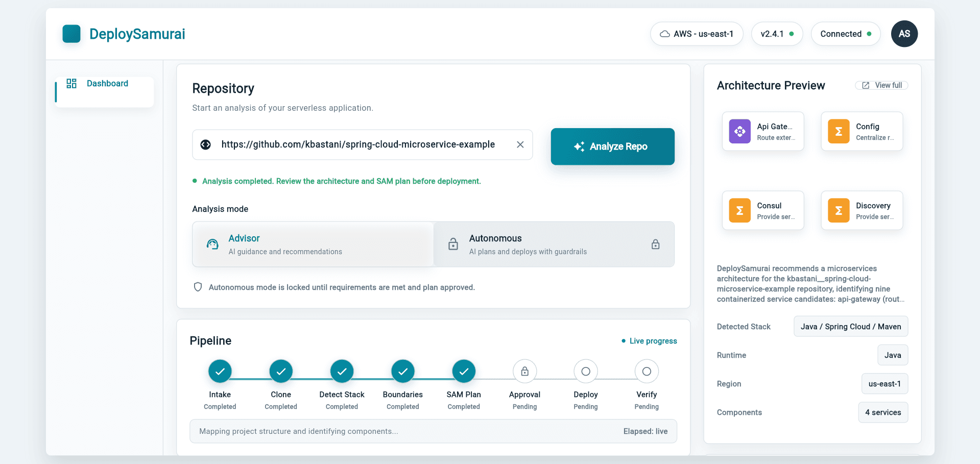Screen dimensions: 980x464
Task: Click the Verify pending step circle
Action: [x=647, y=371]
